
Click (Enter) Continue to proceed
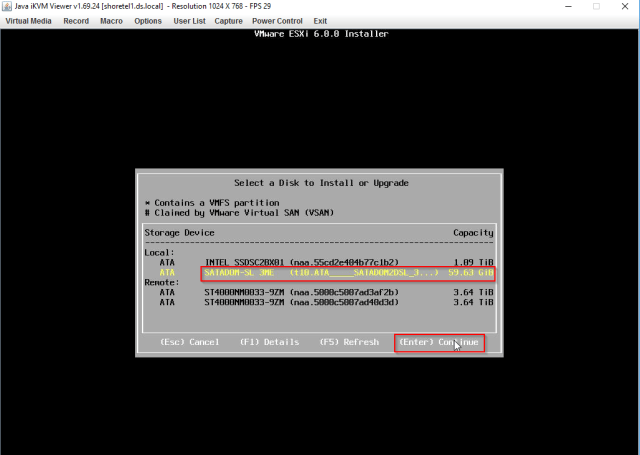[439, 342]
